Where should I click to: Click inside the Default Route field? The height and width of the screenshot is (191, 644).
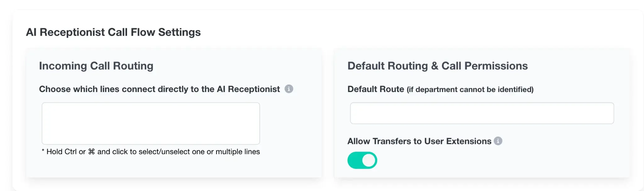coord(481,113)
